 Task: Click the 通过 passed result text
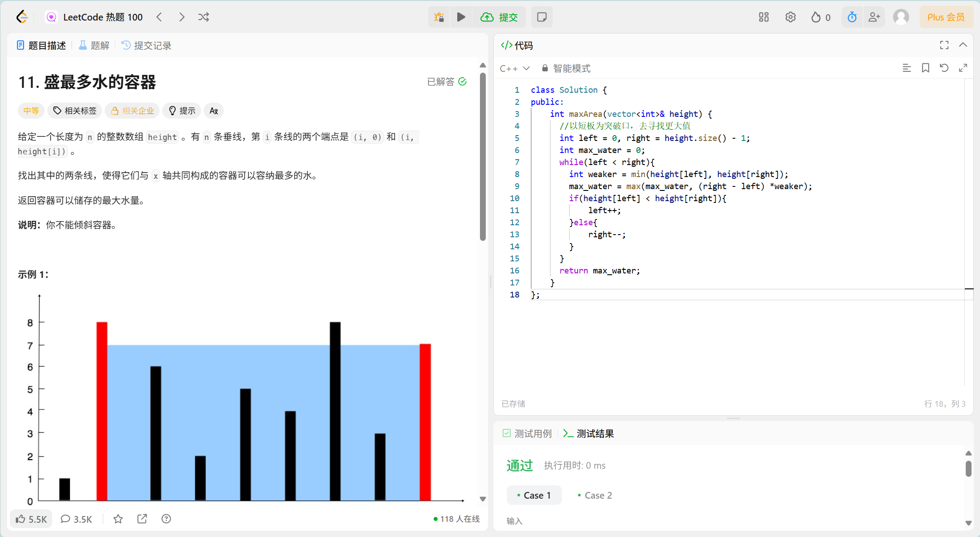(x=520, y=466)
